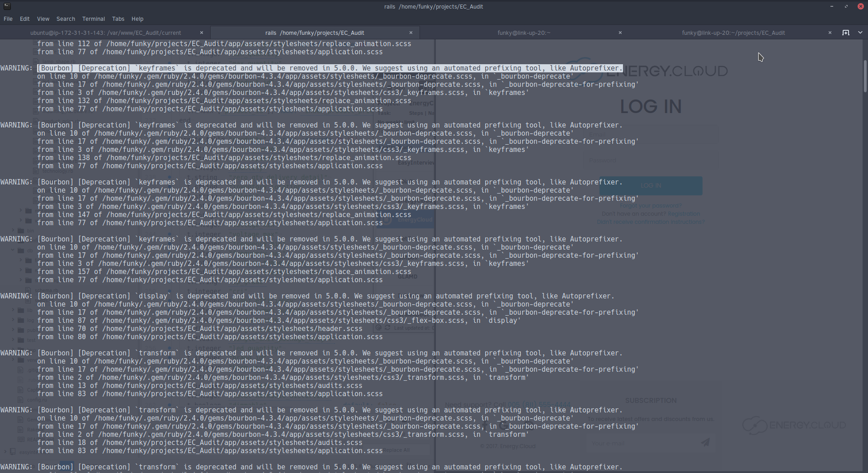This screenshot has width=868, height=473.
Task: Maximize the terminal window
Action: click(846, 6)
